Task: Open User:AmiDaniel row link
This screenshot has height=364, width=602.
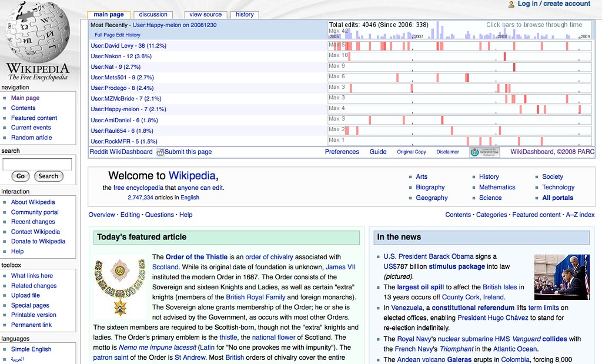Action: tap(125, 120)
